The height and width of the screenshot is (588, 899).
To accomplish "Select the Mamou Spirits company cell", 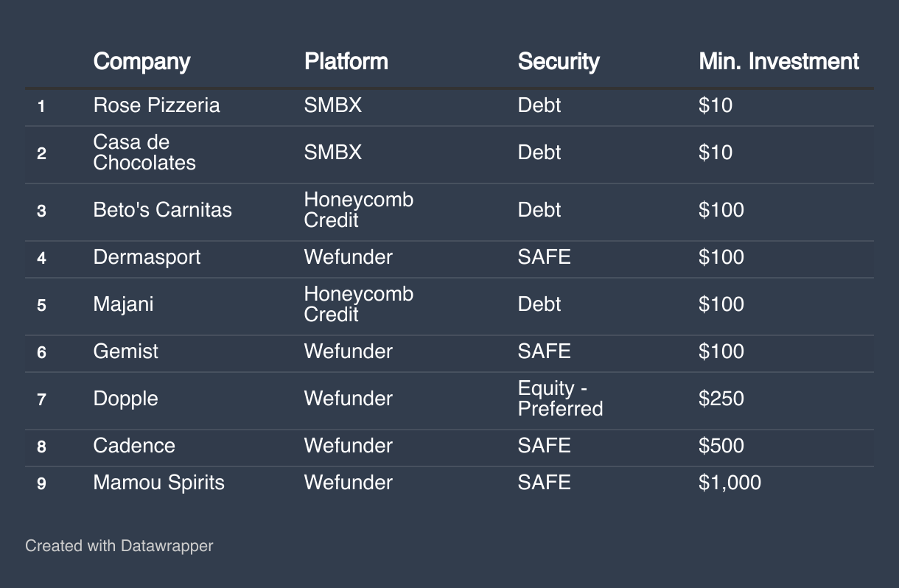I will click(158, 483).
